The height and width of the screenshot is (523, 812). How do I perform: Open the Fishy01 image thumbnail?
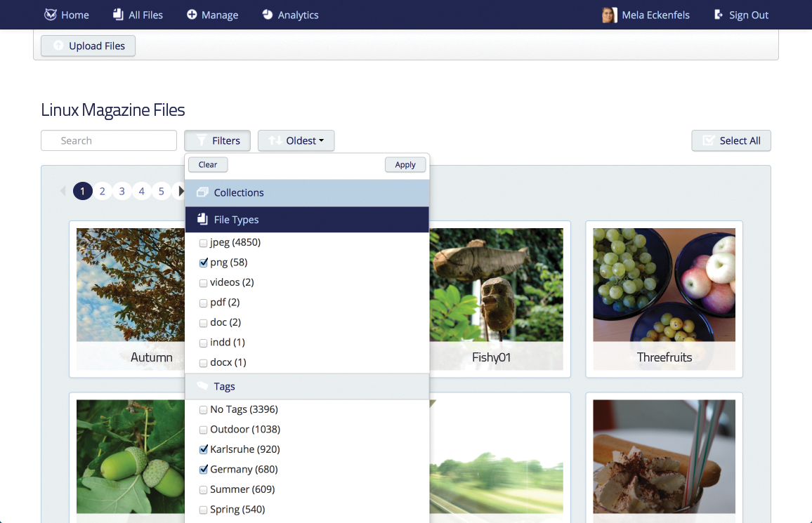pyautogui.click(x=496, y=299)
